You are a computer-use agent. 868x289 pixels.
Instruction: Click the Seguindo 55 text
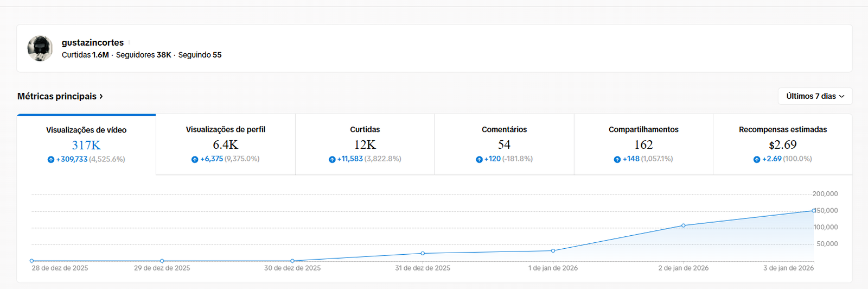[200, 55]
